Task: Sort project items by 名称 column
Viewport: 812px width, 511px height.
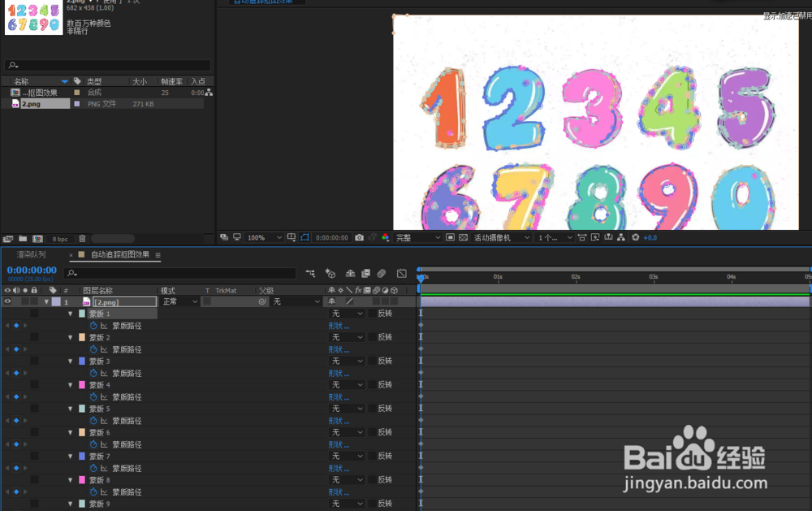Action: tap(21, 81)
